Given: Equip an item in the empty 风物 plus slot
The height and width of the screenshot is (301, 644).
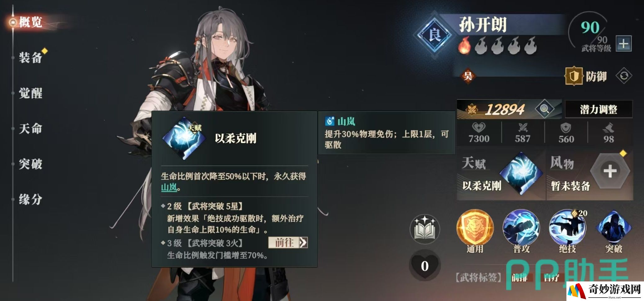Looking at the screenshot, I should point(610,171).
